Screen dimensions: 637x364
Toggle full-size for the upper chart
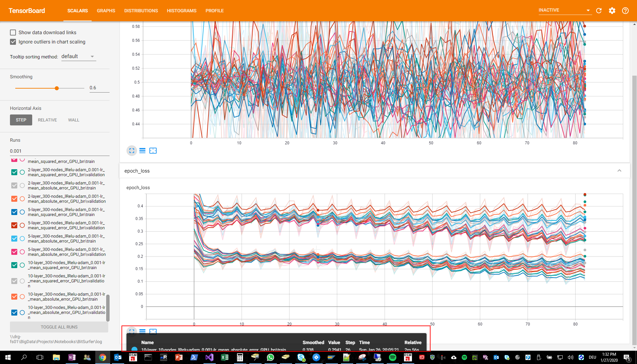(x=132, y=151)
